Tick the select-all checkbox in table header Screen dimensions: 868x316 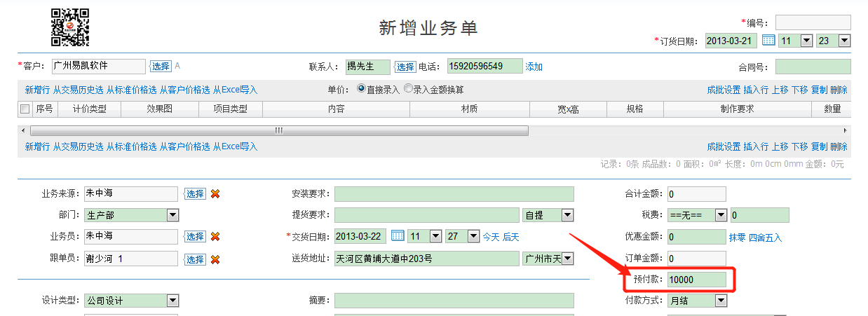point(25,109)
